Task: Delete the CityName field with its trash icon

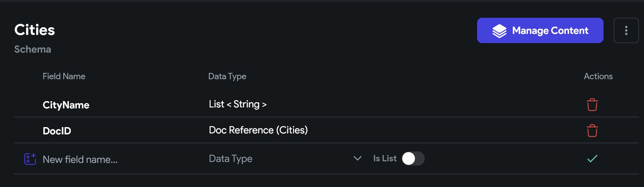Action: [592, 105]
